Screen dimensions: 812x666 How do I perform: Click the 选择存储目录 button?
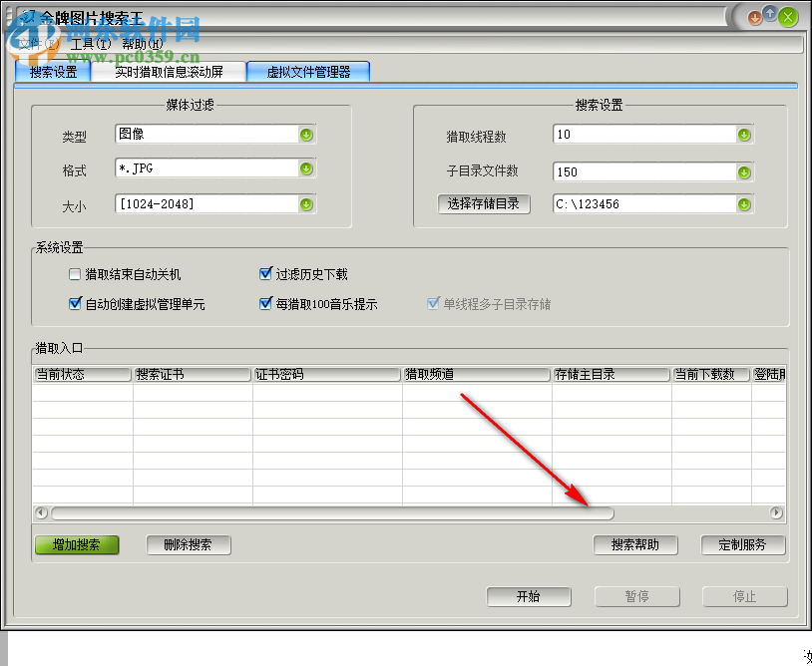click(484, 204)
